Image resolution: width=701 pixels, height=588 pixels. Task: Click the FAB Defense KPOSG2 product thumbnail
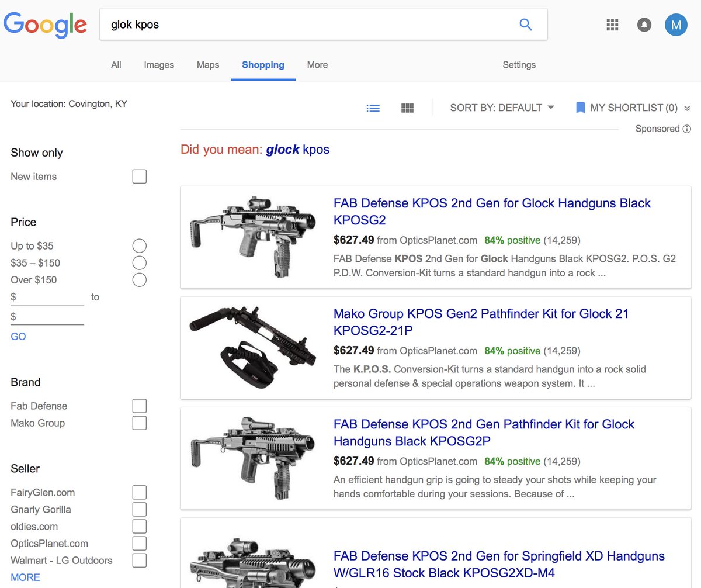pyautogui.click(x=252, y=237)
